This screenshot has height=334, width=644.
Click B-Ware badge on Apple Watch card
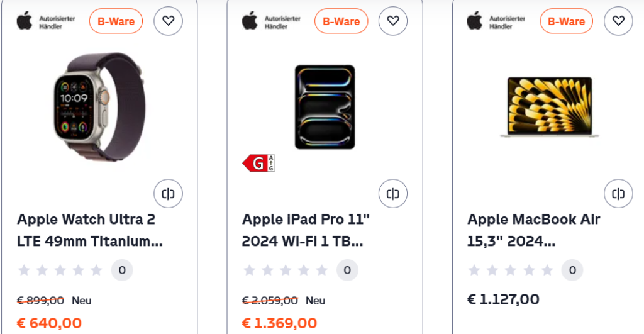click(116, 21)
